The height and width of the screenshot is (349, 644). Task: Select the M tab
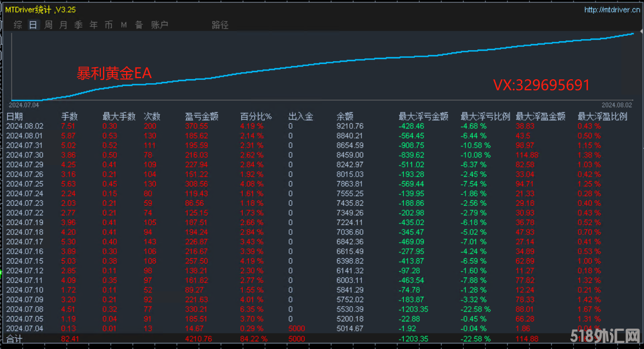pos(123,25)
